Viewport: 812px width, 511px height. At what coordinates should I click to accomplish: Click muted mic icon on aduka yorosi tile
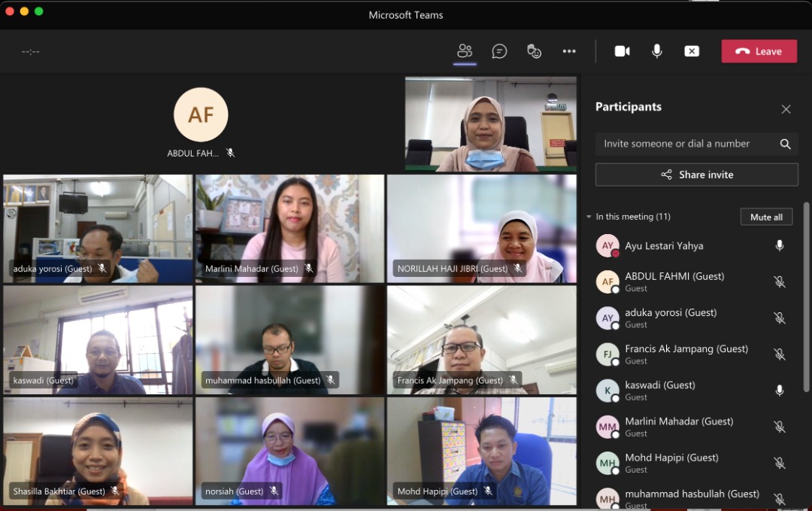coord(102,269)
